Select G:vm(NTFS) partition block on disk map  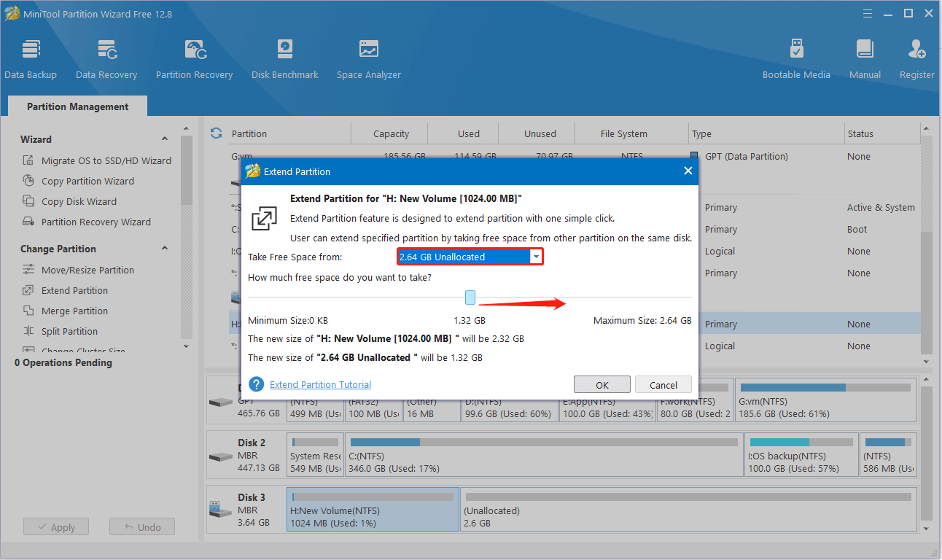[x=825, y=399]
